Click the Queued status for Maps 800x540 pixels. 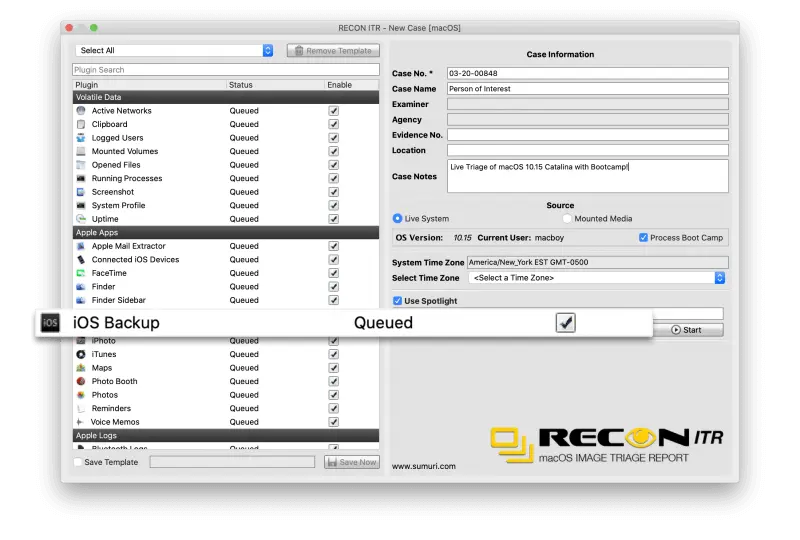(x=244, y=367)
